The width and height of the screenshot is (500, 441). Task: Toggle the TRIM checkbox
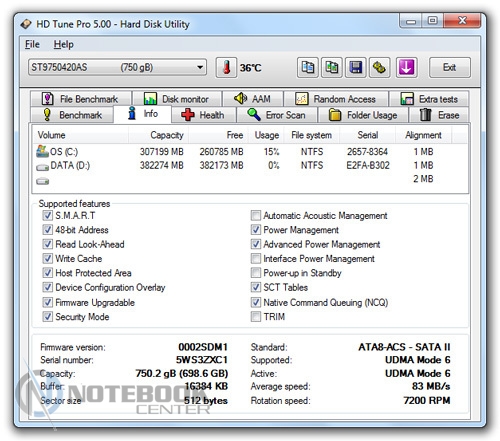[256, 316]
